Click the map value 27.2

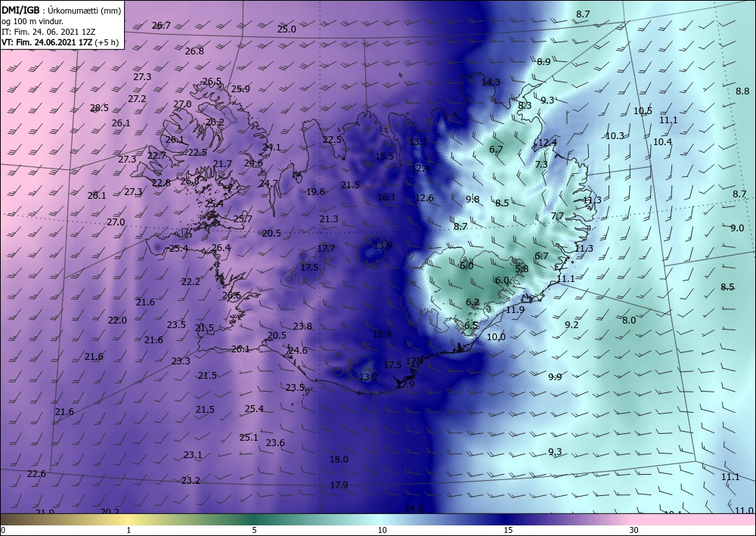click(x=137, y=98)
